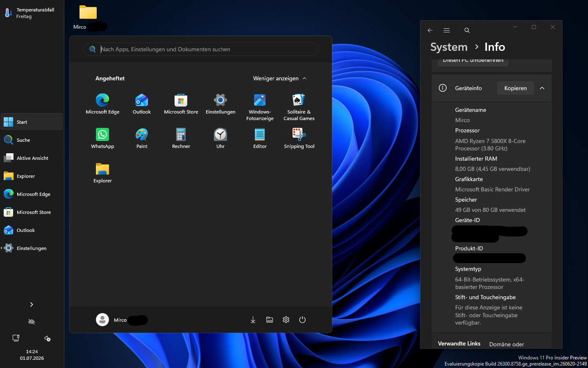Open Microsoft Store pinned app tile
This screenshot has width=588, height=368.
[x=181, y=104]
